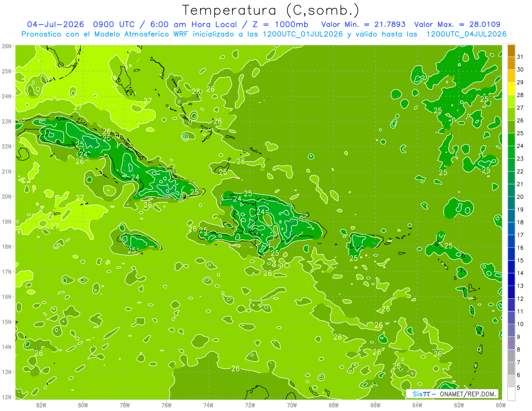The width and height of the screenshot is (532, 411).
Task: Click the '25N' latitude label
Action: (x=7, y=71)
